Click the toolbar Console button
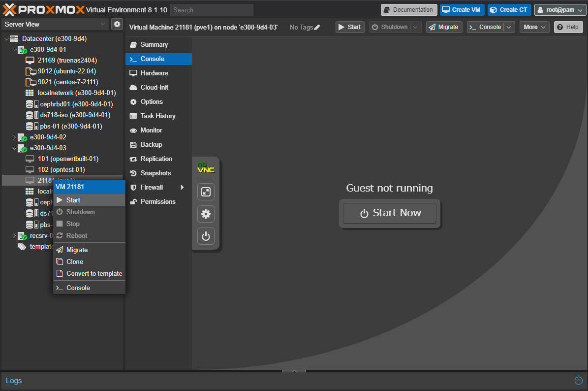 (486, 28)
